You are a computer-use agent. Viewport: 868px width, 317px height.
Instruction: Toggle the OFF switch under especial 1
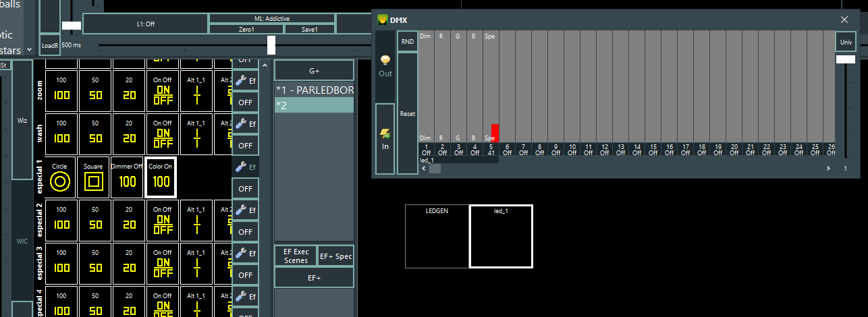[x=246, y=188]
